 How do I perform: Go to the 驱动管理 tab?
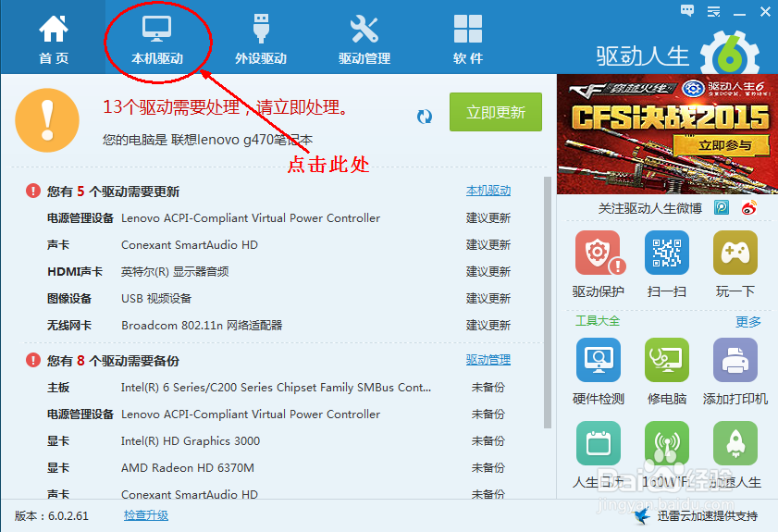click(x=364, y=40)
